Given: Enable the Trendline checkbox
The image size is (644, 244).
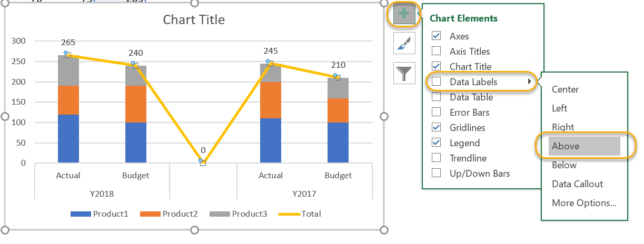Looking at the screenshot, I should (x=436, y=158).
